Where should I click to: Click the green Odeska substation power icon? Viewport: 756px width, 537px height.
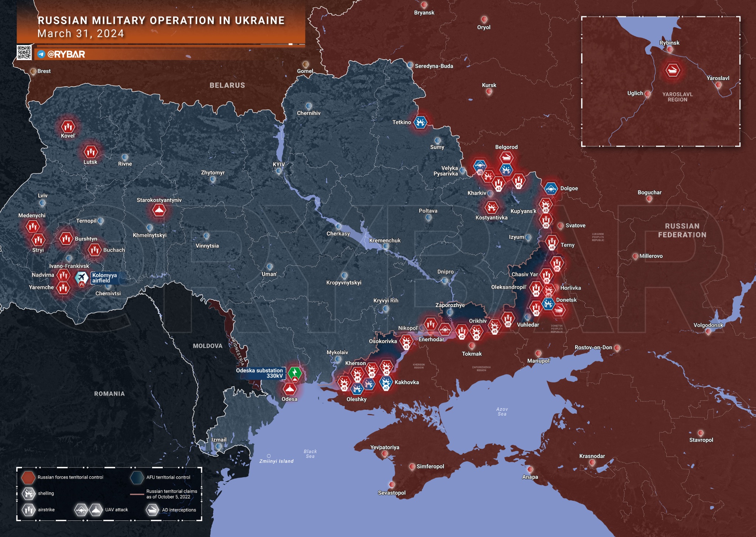(295, 373)
